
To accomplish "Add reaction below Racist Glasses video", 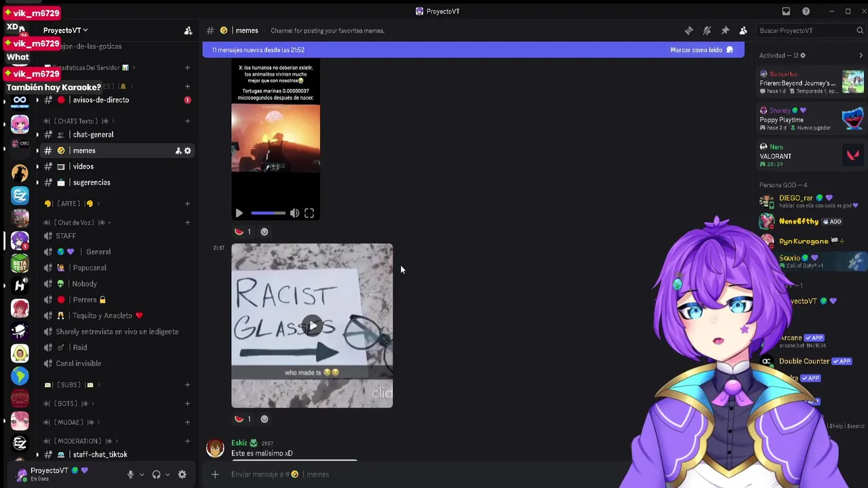I will 264,419.
